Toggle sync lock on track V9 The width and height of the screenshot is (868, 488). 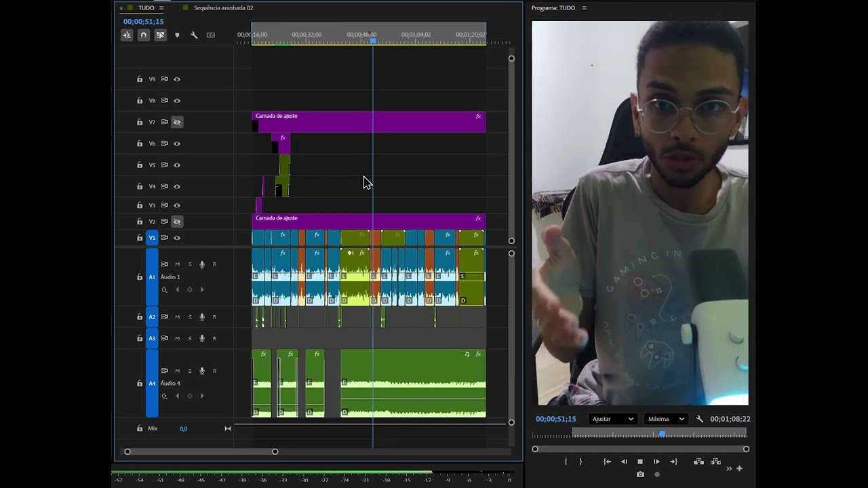click(164, 79)
